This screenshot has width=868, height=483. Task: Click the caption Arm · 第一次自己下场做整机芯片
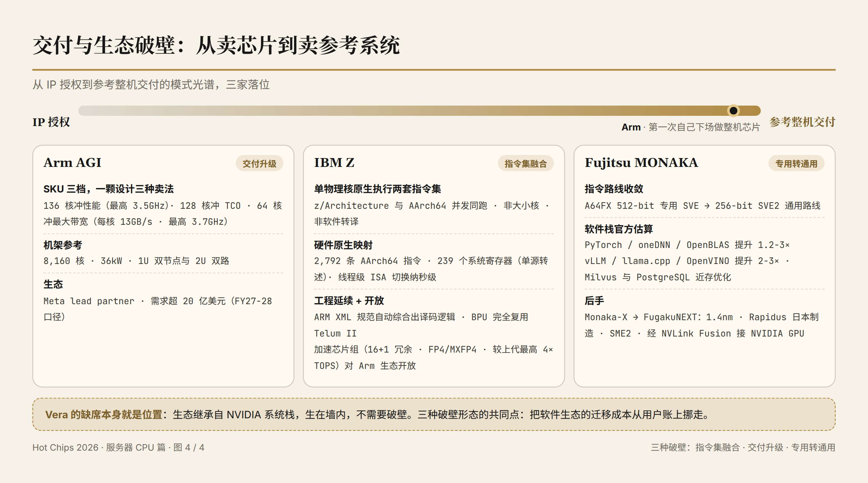(x=691, y=127)
